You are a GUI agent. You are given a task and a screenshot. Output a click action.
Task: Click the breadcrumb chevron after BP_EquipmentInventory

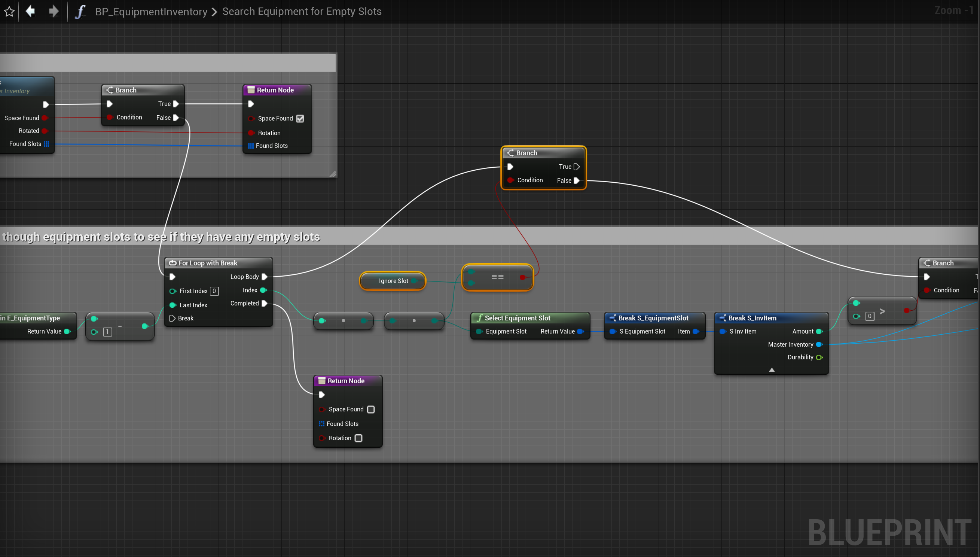(214, 12)
